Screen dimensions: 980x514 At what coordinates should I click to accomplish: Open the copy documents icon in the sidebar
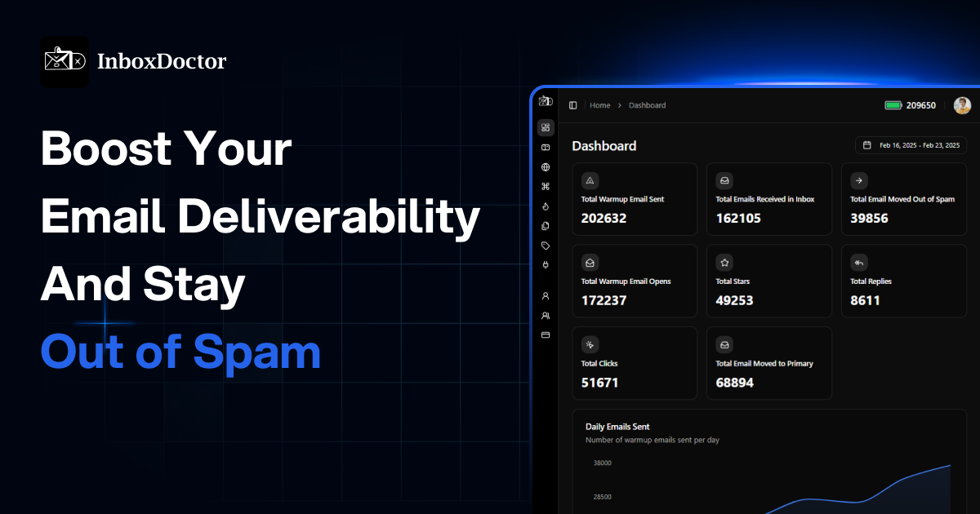(546, 226)
